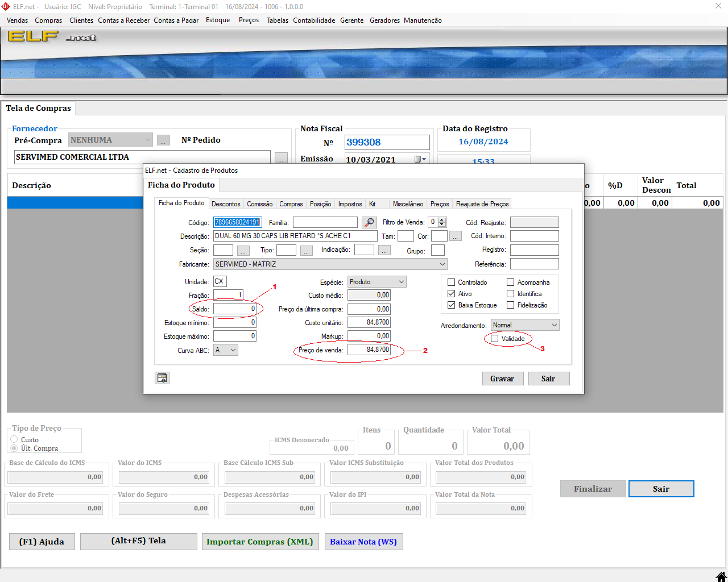
Task: Click the (F1) Ajuda button
Action: pos(42,542)
